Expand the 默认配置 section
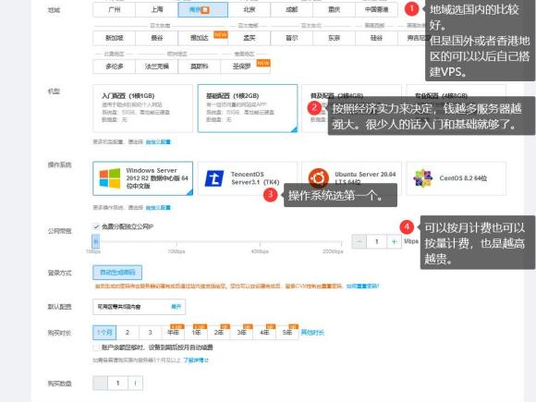 click(x=176, y=307)
